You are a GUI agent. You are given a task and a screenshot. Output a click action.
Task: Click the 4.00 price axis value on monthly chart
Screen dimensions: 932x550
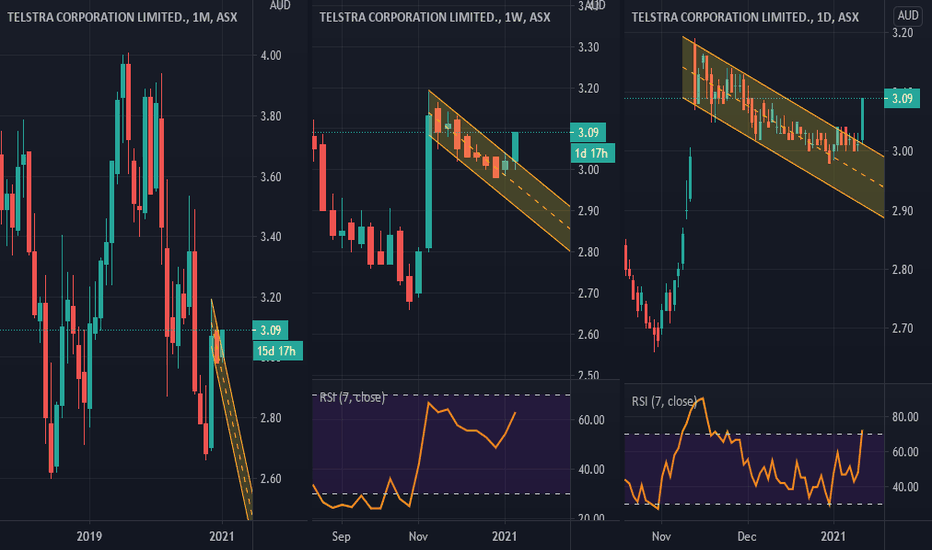[x=271, y=55]
